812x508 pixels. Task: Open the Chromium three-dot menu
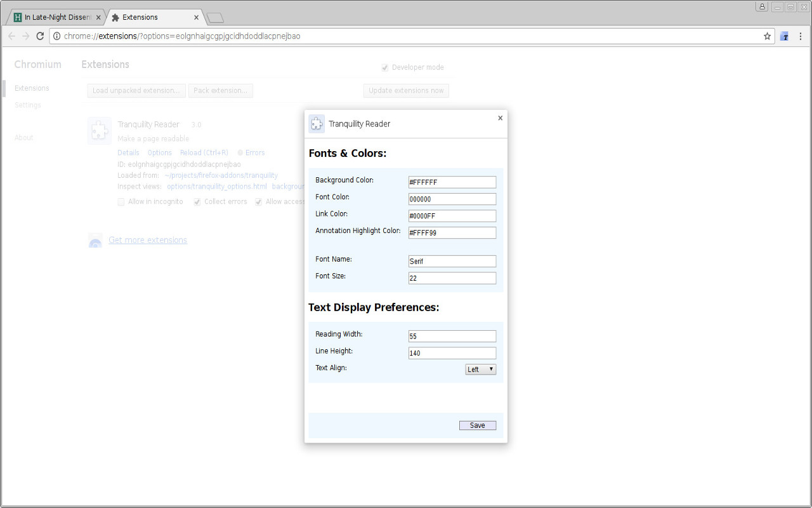(801, 36)
